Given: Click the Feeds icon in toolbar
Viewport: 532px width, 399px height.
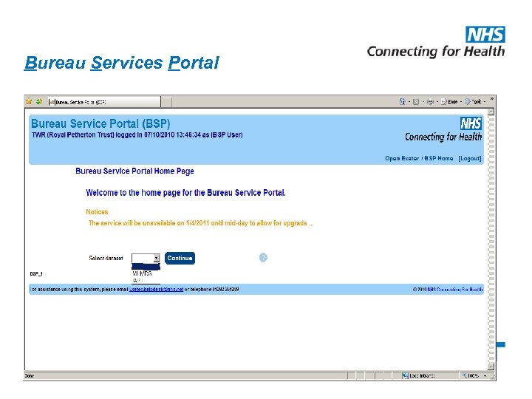Looking at the screenshot, I should 416,102.
